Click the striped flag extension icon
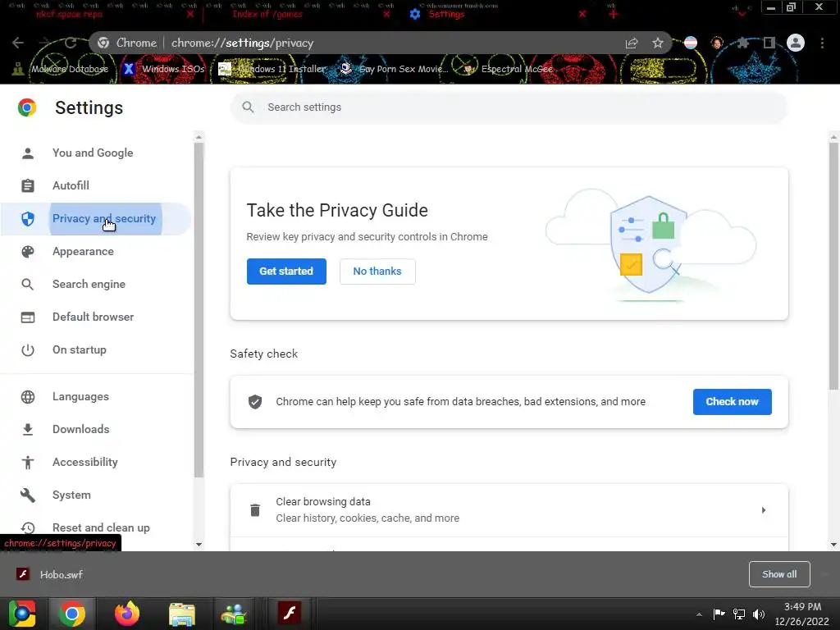Viewport: 840px width, 630px height. click(691, 43)
